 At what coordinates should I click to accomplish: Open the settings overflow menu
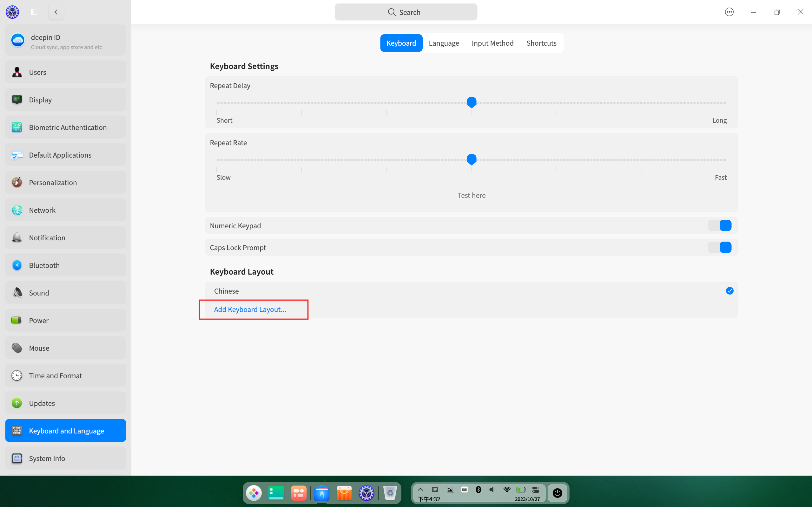[x=729, y=12]
